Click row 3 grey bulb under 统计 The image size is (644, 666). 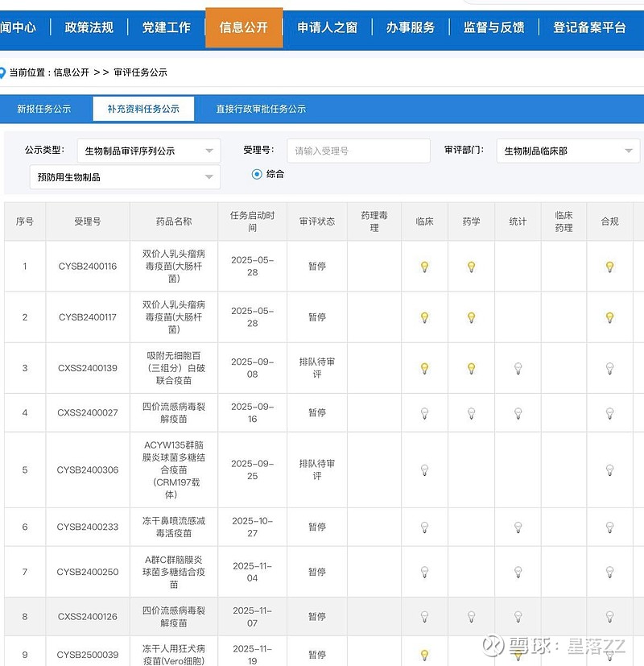pos(518,368)
